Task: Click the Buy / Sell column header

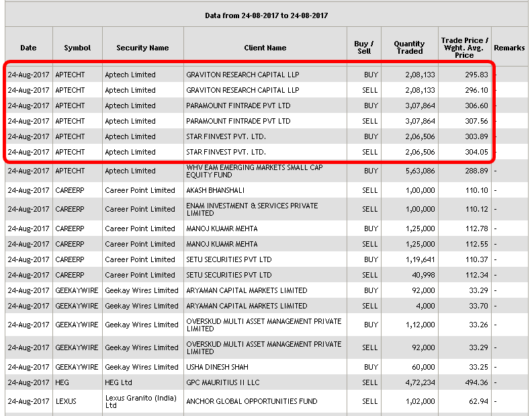Action: click(x=363, y=48)
